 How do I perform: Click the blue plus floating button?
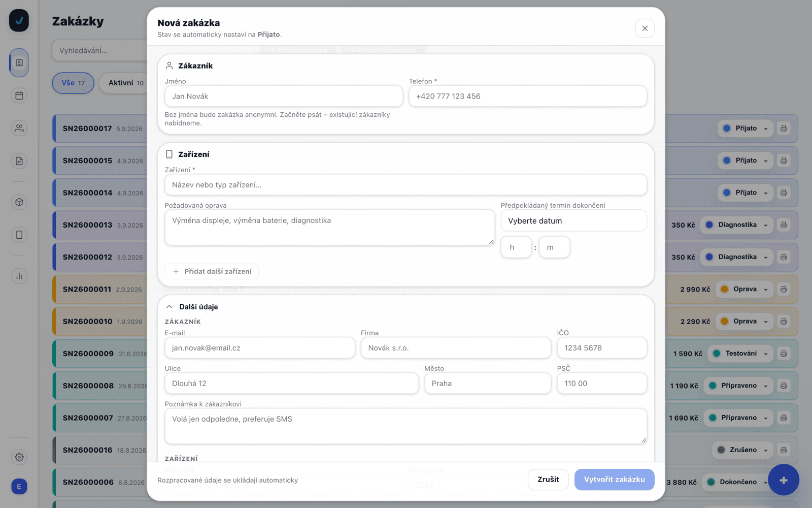point(784,480)
